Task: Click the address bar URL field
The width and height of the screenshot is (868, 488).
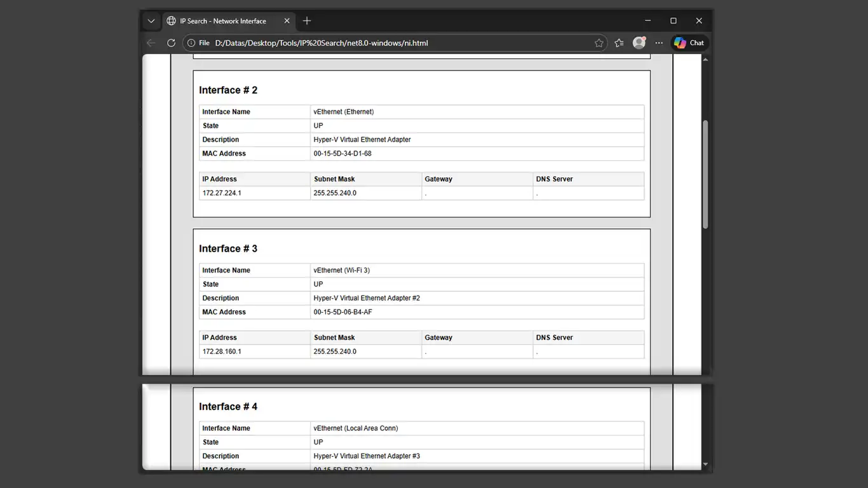Action: 394,43
